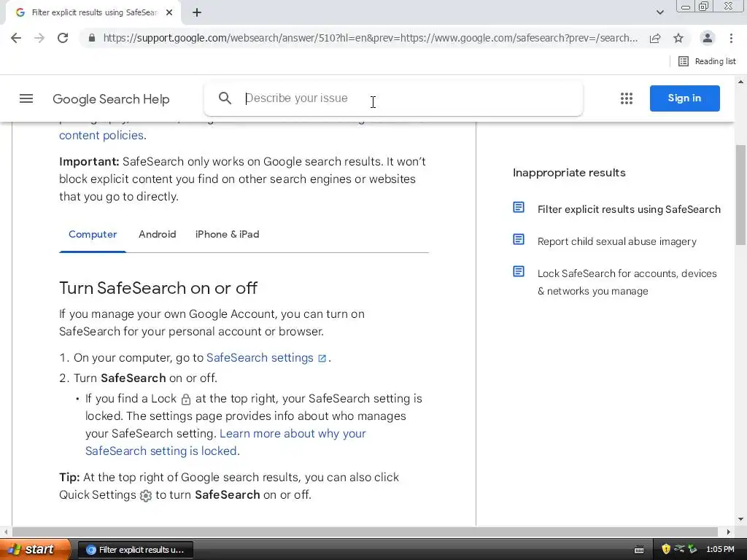
Task: Click the scroll-right arrow at bottom
Action: pyautogui.click(x=729, y=532)
